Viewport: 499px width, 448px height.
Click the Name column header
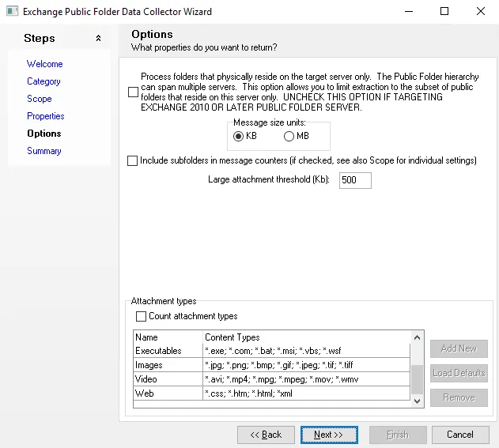pos(168,337)
